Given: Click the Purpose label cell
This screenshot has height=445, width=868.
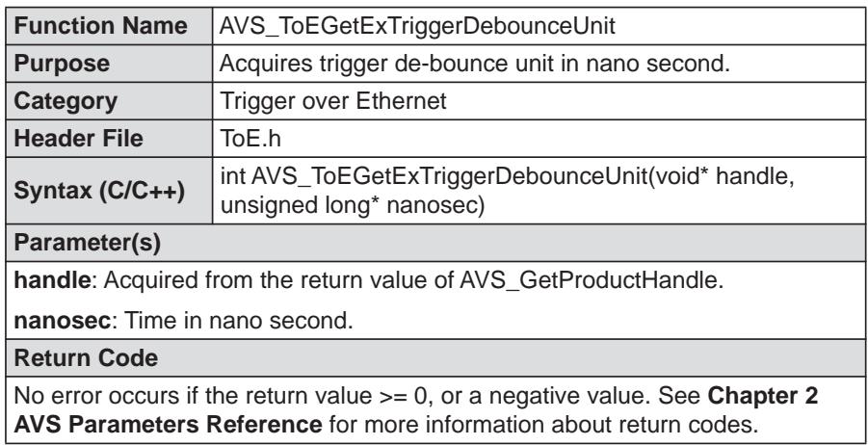Looking at the screenshot, I should coord(109,64).
